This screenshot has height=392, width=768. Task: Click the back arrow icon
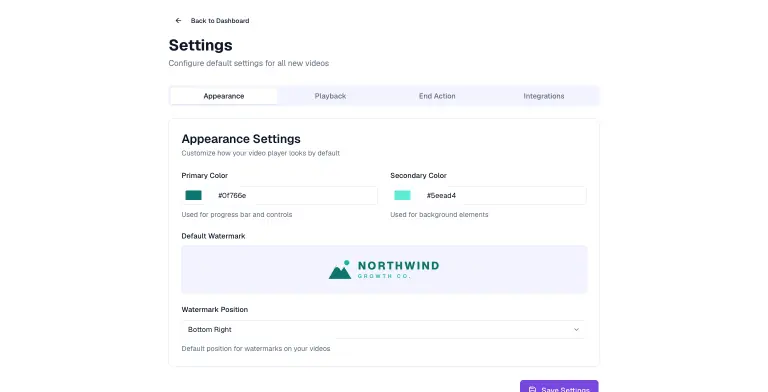point(178,21)
